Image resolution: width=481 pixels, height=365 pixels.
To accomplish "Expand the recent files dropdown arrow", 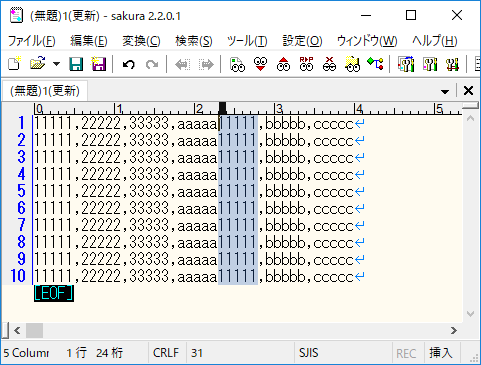I will (x=56, y=64).
